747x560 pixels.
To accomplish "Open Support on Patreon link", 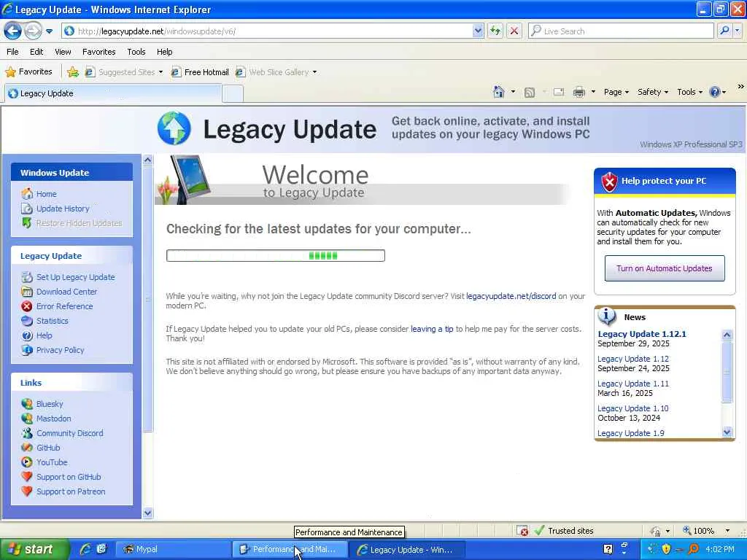I will coord(71,491).
